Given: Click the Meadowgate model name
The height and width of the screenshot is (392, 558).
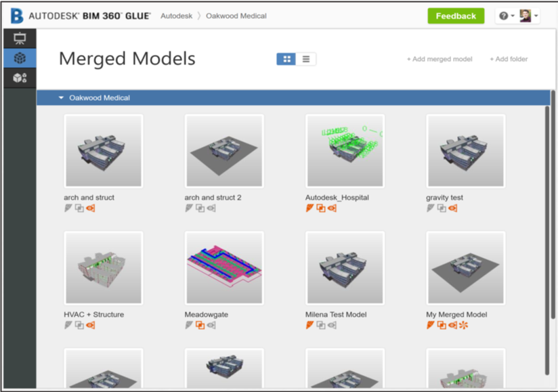Looking at the screenshot, I should pos(207,314).
